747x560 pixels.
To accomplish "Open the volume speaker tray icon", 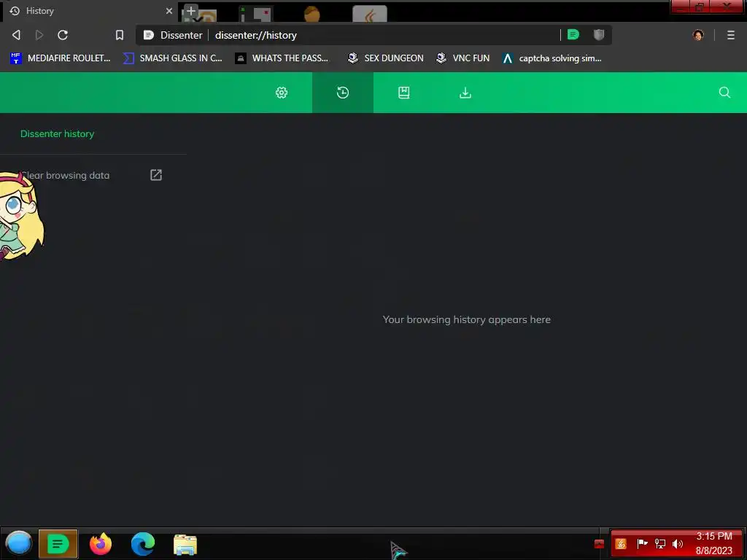I will point(678,543).
